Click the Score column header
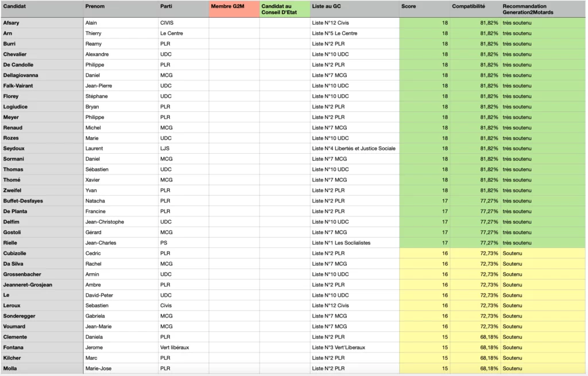This screenshot has width=588, height=376. coord(424,9)
